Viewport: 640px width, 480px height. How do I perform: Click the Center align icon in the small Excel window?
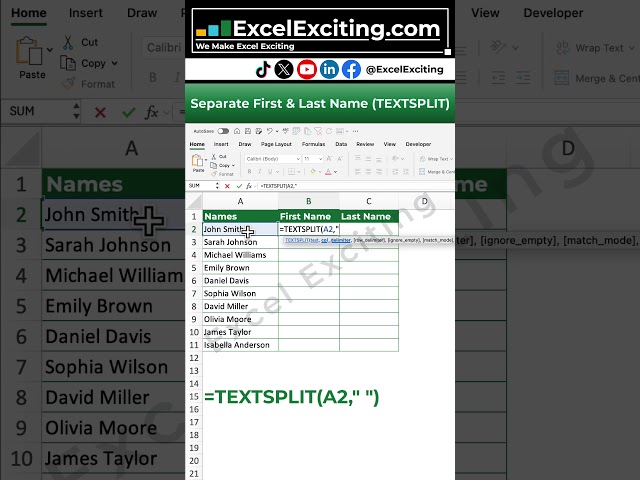click(368, 172)
